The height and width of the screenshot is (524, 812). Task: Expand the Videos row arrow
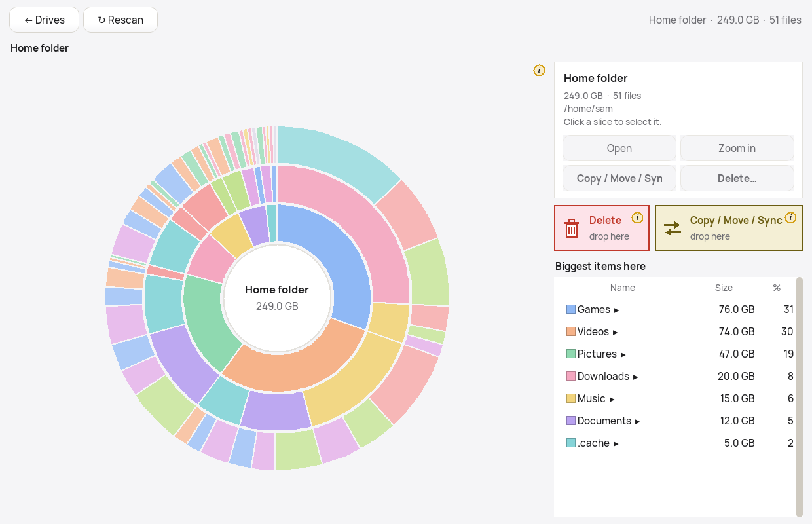coord(616,332)
